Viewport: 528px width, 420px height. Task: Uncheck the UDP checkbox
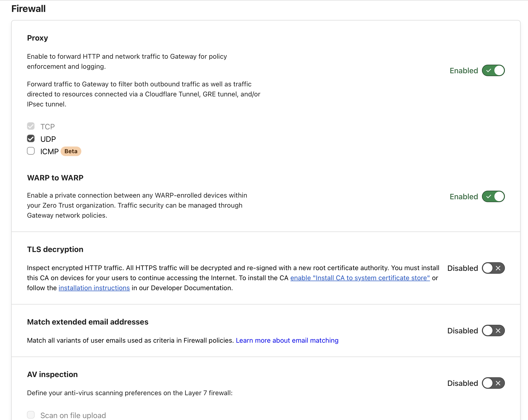31,139
